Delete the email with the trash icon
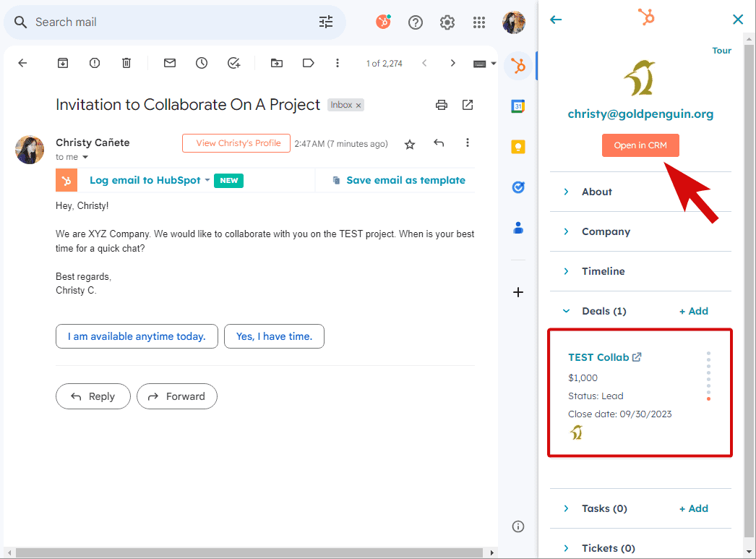The image size is (756, 559). [126, 63]
